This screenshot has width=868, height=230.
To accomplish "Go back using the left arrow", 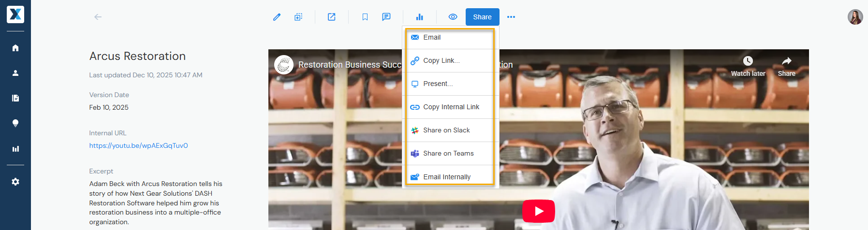I will point(98,17).
